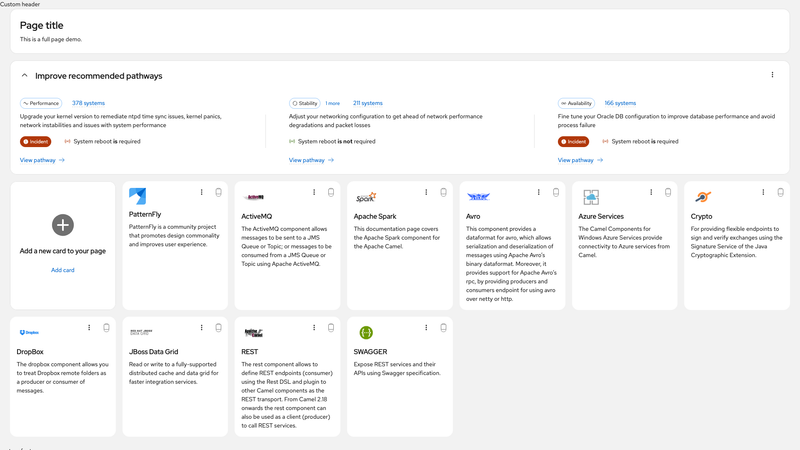
Task: Collapse the Improve recommended pathways section
Action: (x=24, y=76)
